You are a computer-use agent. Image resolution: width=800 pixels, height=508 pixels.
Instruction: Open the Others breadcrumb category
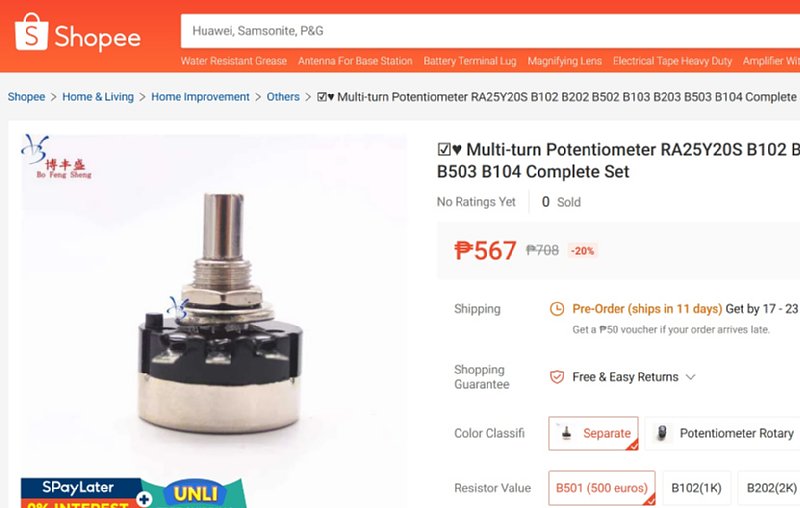283,97
